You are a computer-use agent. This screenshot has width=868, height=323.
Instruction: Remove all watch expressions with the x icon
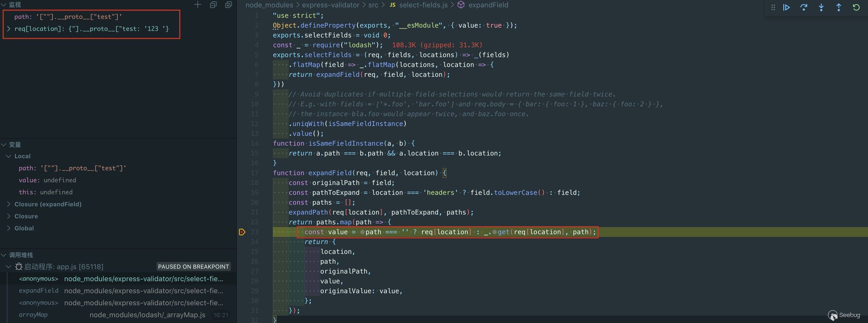tap(228, 5)
